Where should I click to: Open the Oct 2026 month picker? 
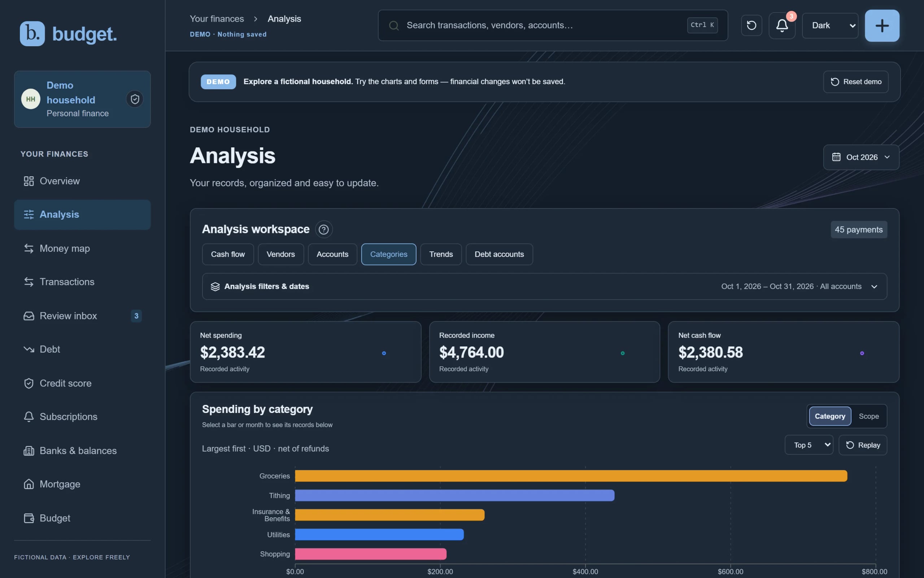[861, 157]
